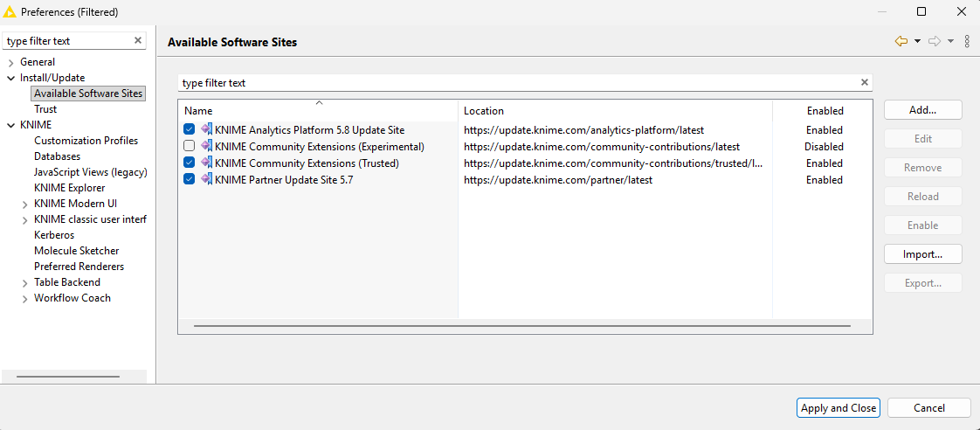Click the KNIME Analytics Platform 5.8 site icon
Viewport: 980px width, 430px height.
(x=207, y=129)
